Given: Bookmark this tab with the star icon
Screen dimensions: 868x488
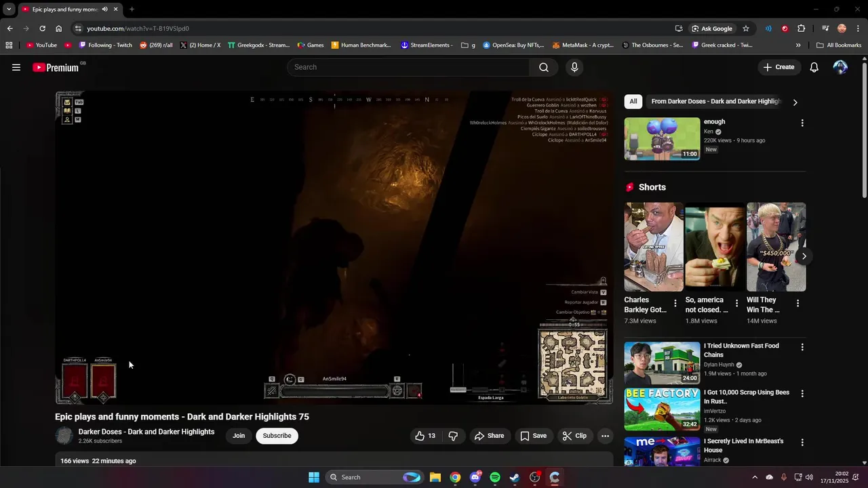Looking at the screenshot, I should coord(746,28).
